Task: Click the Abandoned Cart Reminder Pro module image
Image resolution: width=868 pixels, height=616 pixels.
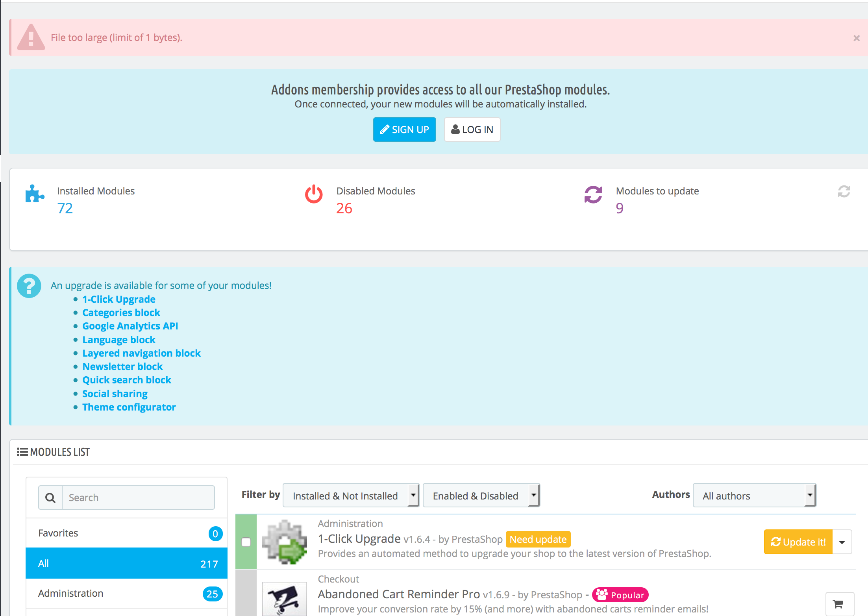Action: pos(285,599)
